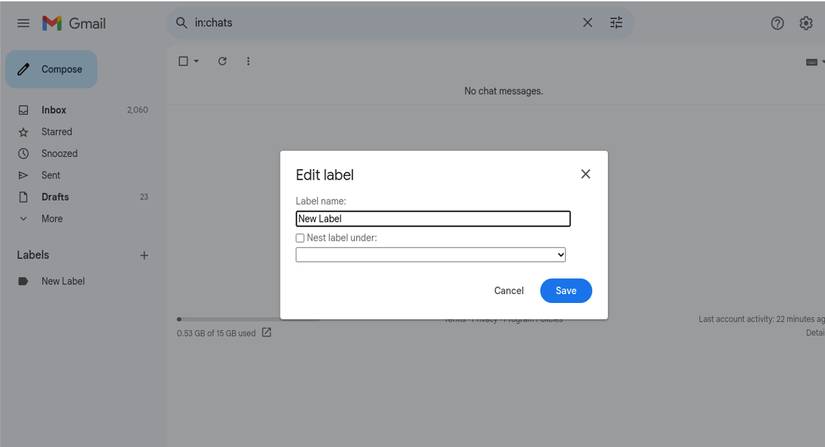Open the parent label dropdown
825x447 pixels.
pyautogui.click(x=431, y=255)
